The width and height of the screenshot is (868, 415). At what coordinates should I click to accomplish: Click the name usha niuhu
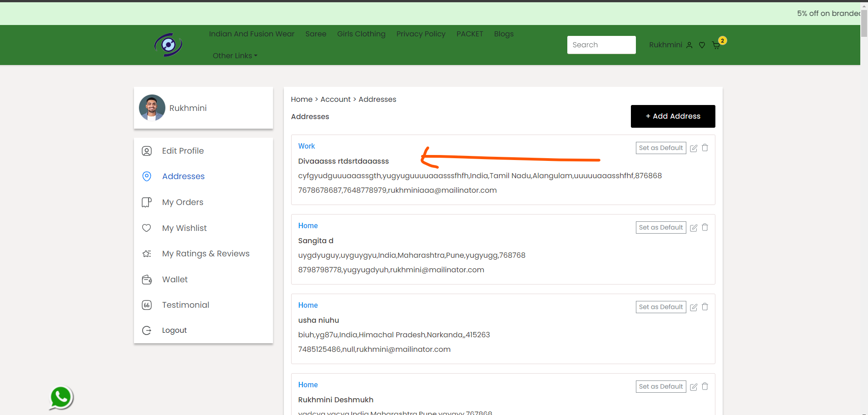pos(318,320)
